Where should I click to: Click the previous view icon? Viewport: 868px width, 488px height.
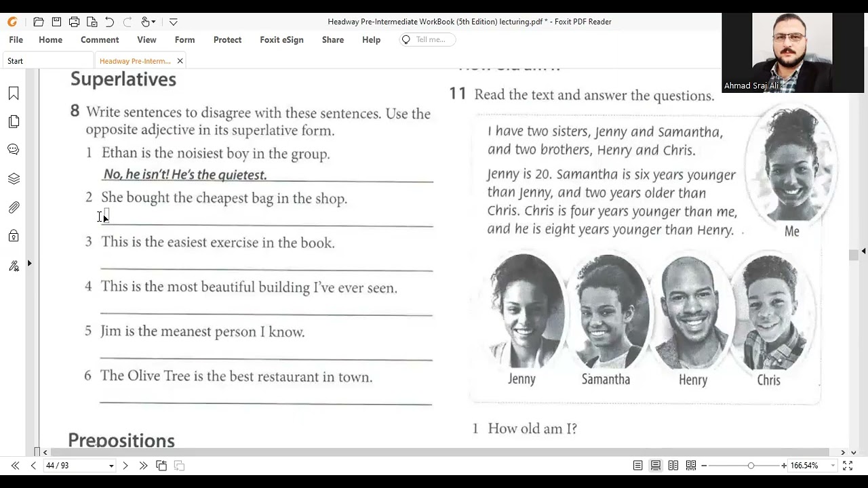tap(161, 466)
